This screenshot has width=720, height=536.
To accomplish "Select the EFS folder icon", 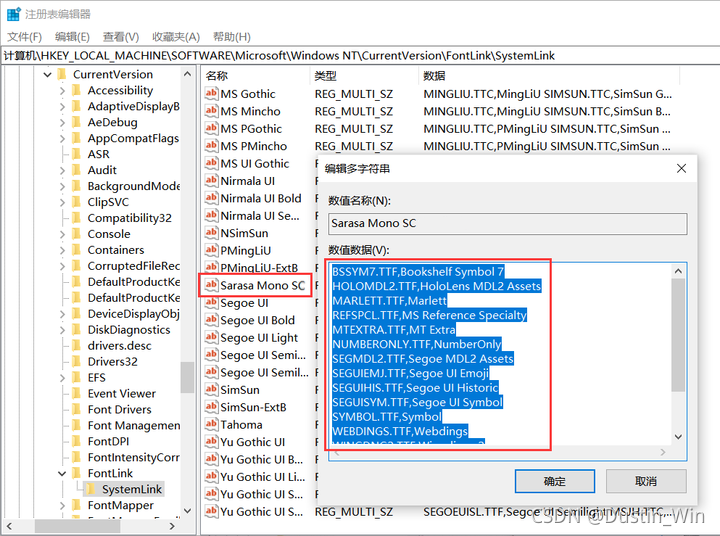I will tap(77, 378).
